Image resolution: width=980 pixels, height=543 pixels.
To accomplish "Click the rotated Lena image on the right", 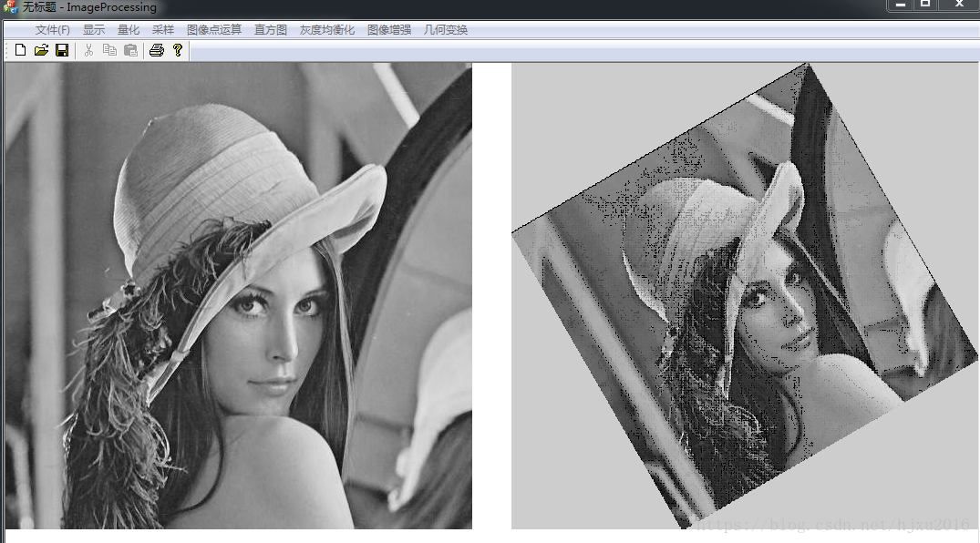I will 745,295.
